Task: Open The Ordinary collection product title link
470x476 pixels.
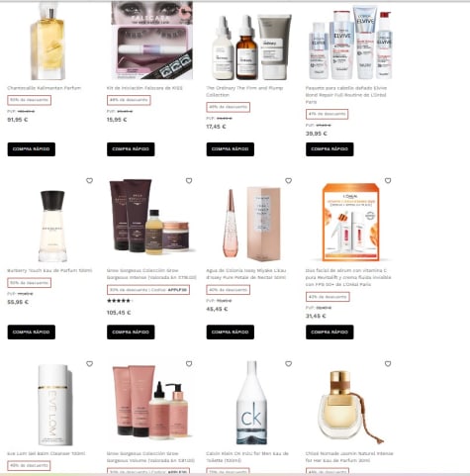Action: 244,91
